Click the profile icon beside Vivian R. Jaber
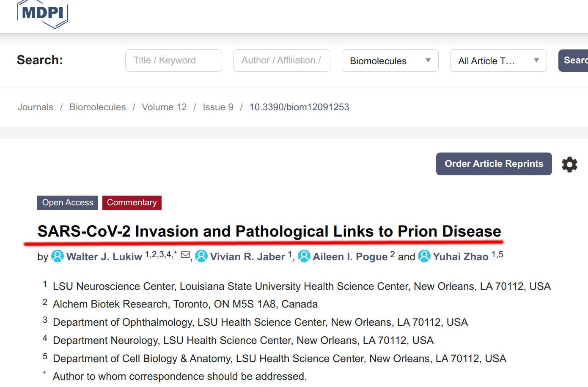The image size is (588, 387). pos(201,256)
